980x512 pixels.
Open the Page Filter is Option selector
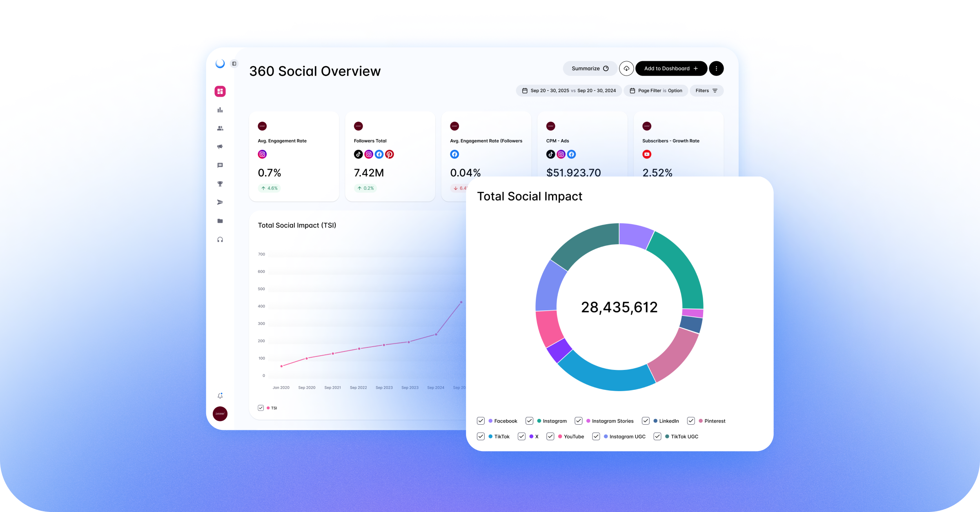click(656, 91)
